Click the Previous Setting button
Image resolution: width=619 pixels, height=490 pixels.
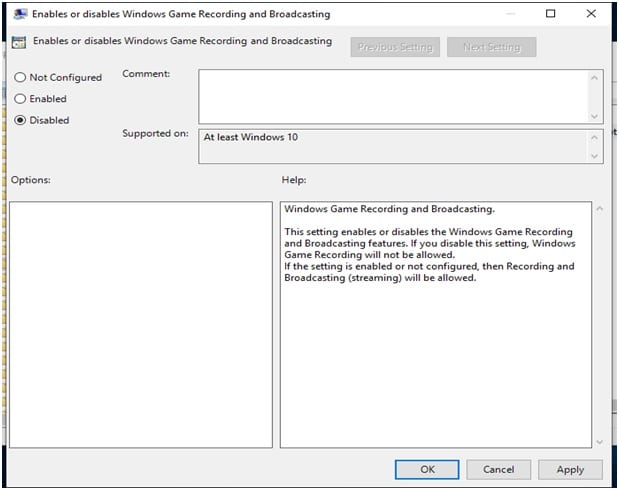click(x=395, y=47)
